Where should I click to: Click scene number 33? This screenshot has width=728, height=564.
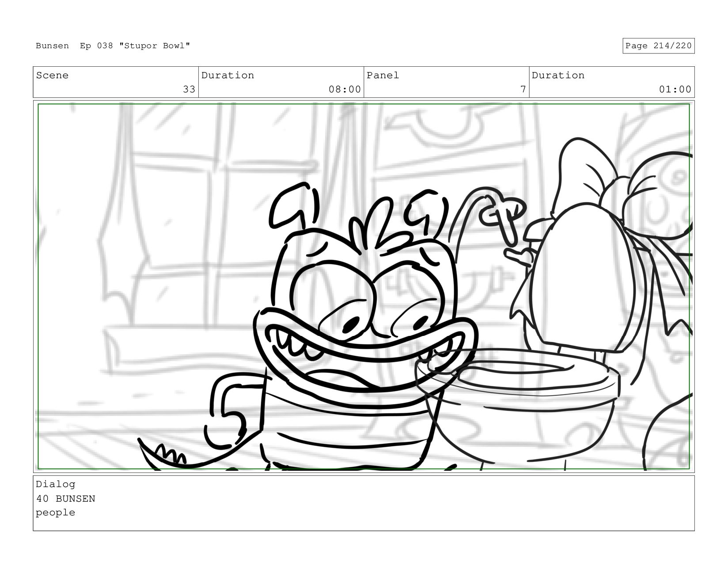click(189, 89)
